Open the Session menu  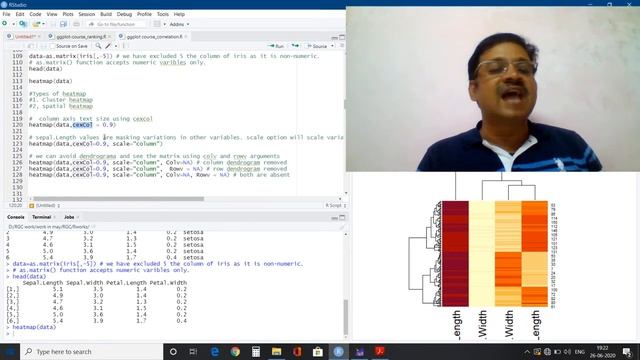pyautogui.click(x=87, y=14)
